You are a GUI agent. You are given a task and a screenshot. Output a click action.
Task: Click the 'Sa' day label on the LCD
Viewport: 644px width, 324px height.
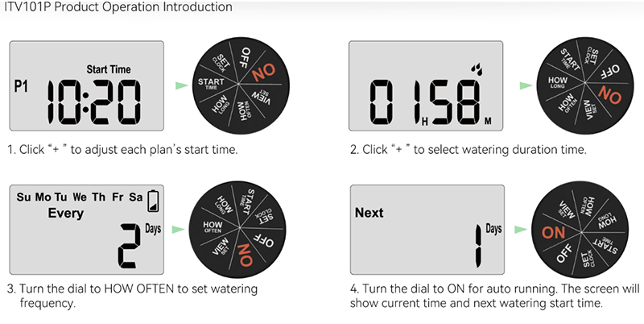point(135,197)
